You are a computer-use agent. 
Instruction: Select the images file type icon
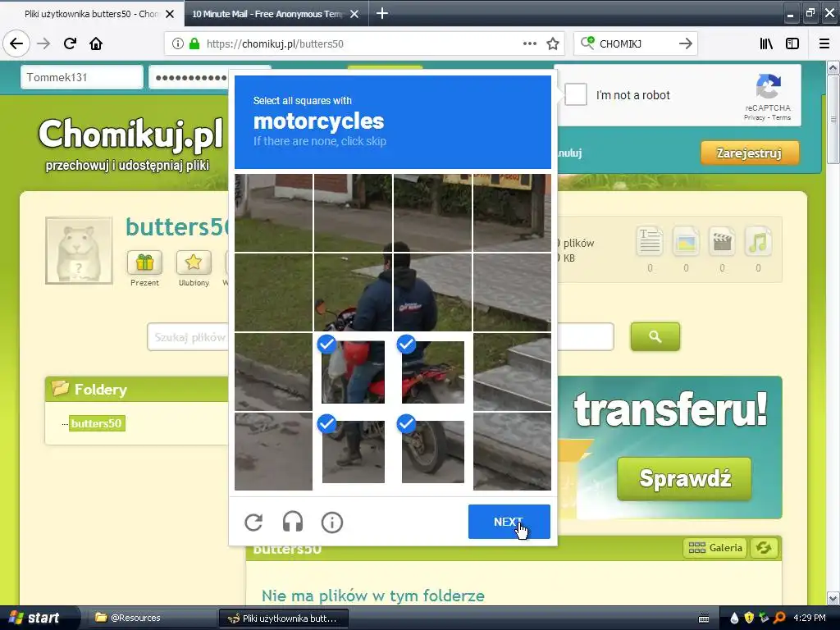pos(687,242)
